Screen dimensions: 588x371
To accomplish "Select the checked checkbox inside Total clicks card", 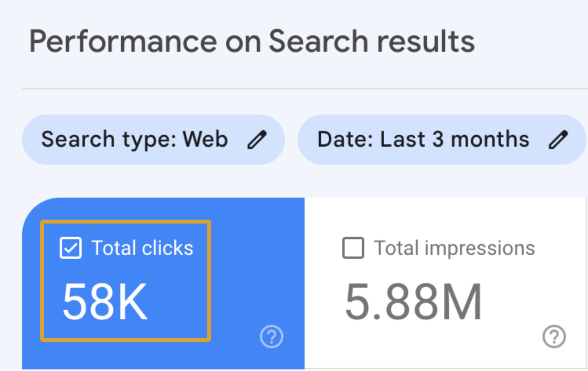I will click(70, 247).
